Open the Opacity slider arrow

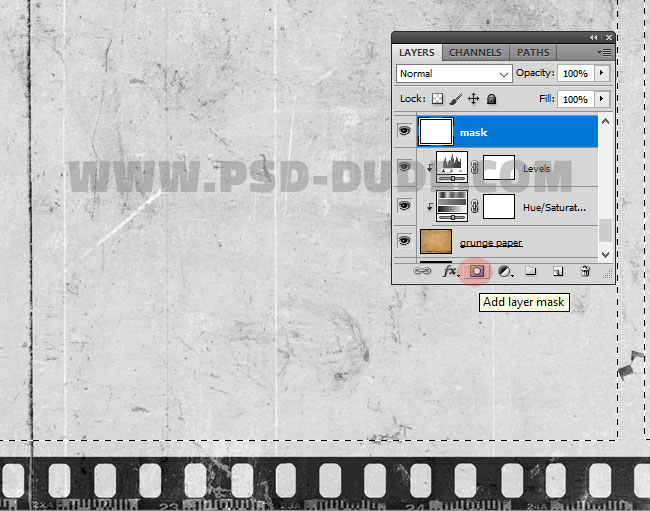click(x=601, y=73)
